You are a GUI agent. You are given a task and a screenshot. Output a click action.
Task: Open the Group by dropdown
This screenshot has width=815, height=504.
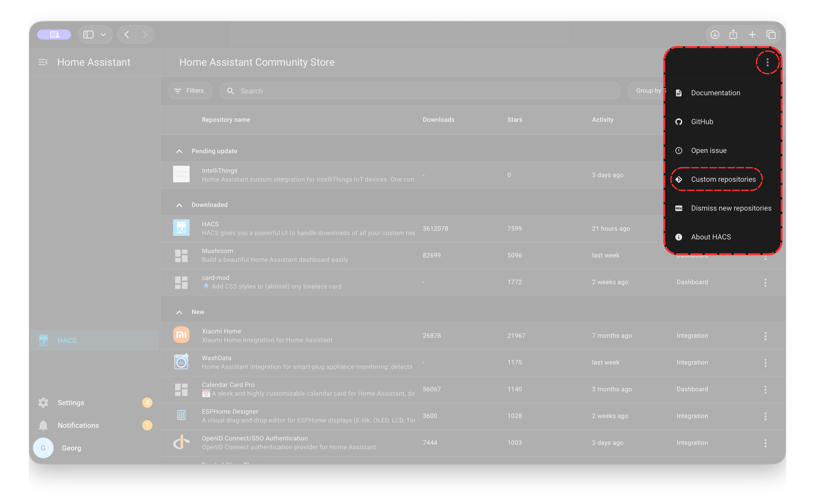coord(648,91)
